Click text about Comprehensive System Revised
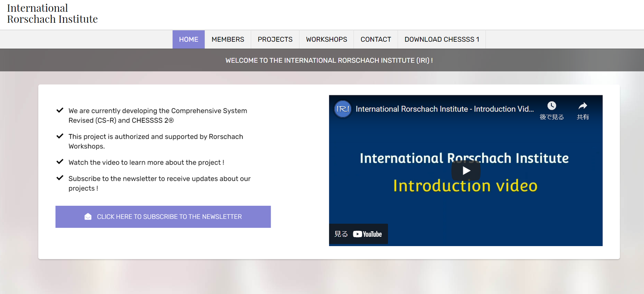644x294 pixels. pyautogui.click(x=158, y=115)
